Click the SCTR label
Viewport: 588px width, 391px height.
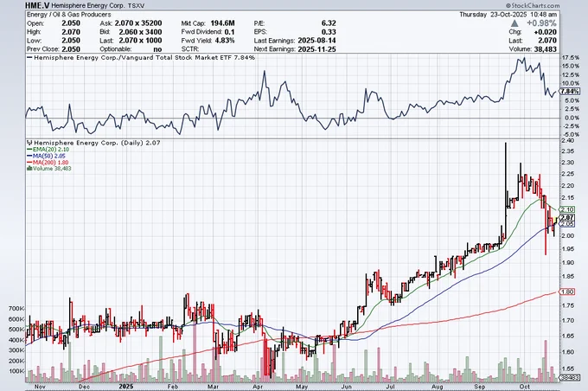190,49
